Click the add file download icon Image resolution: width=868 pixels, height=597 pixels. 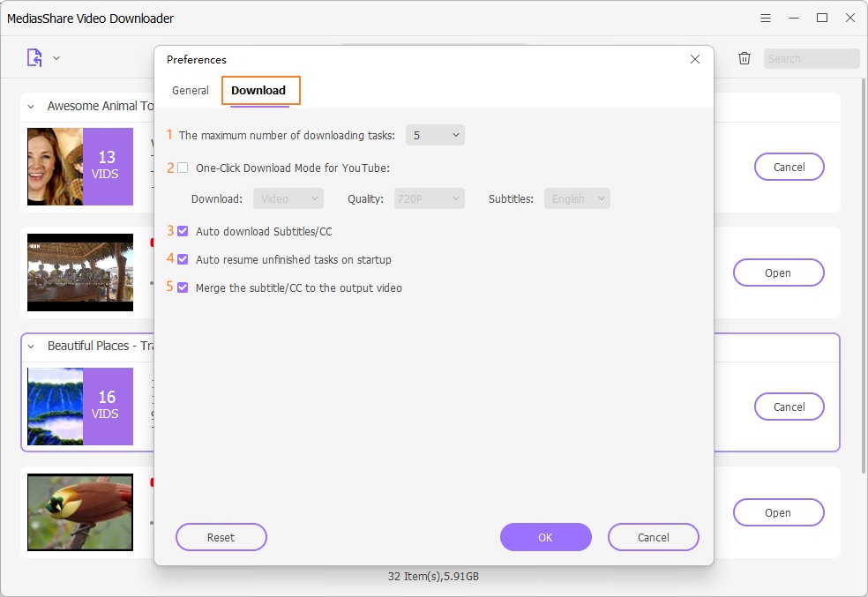coord(34,58)
